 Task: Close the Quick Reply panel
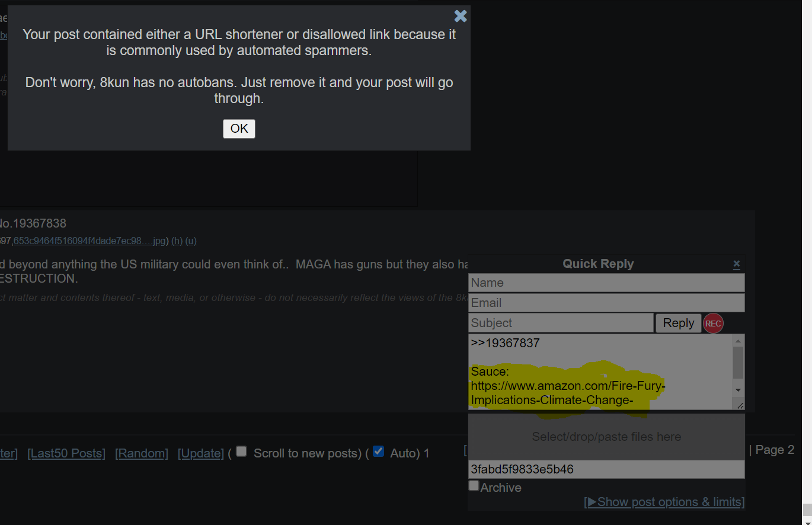point(736,264)
